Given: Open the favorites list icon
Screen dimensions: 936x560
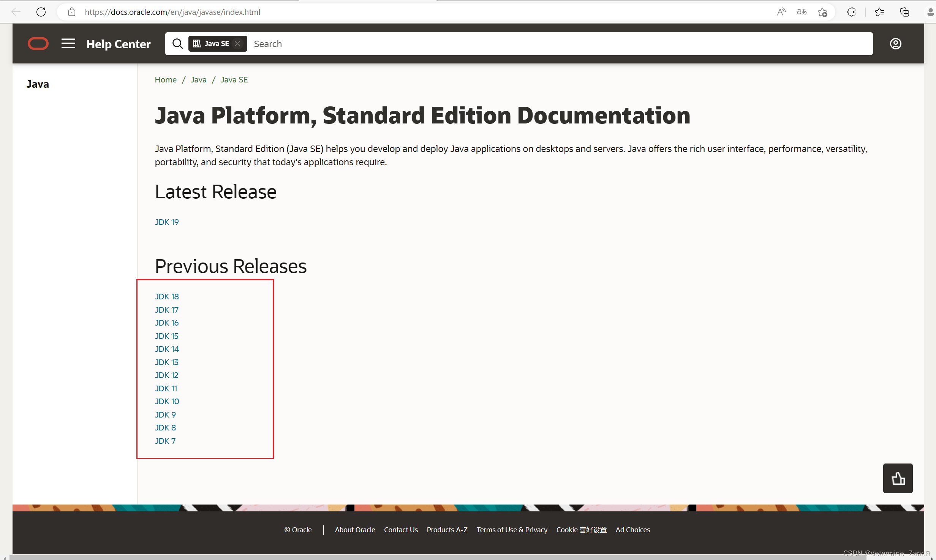Looking at the screenshot, I should coord(879,12).
